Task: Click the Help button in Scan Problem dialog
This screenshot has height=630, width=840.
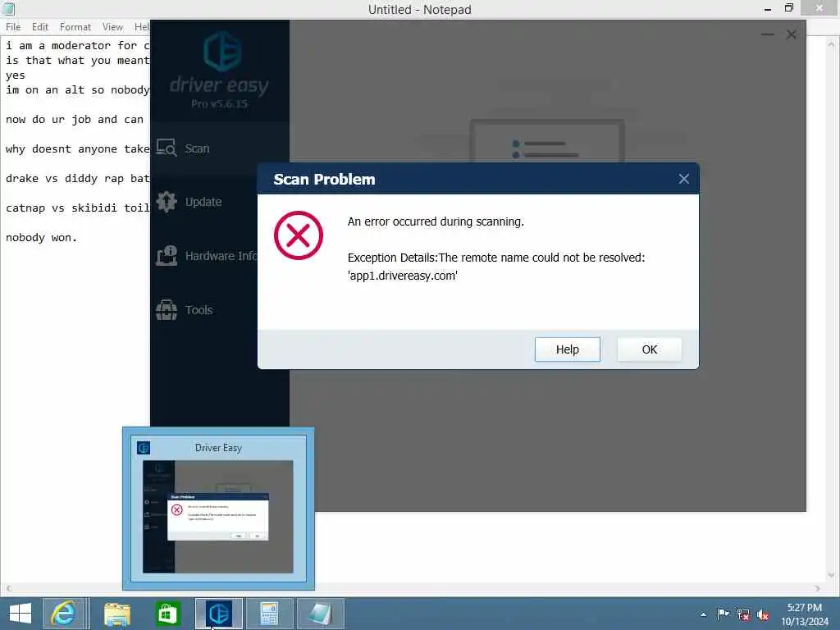Action: [x=568, y=349]
